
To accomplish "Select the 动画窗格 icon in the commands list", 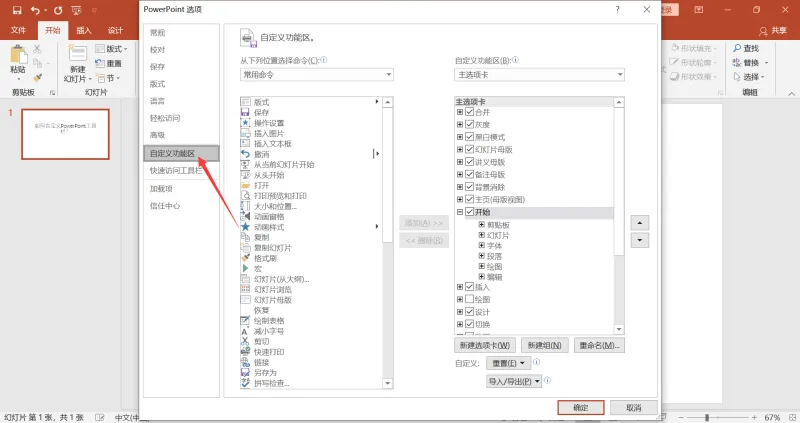I will [x=245, y=216].
